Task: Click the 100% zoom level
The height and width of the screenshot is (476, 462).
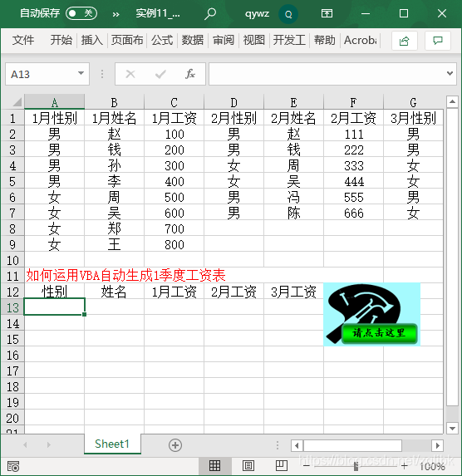Action: point(433,466)
